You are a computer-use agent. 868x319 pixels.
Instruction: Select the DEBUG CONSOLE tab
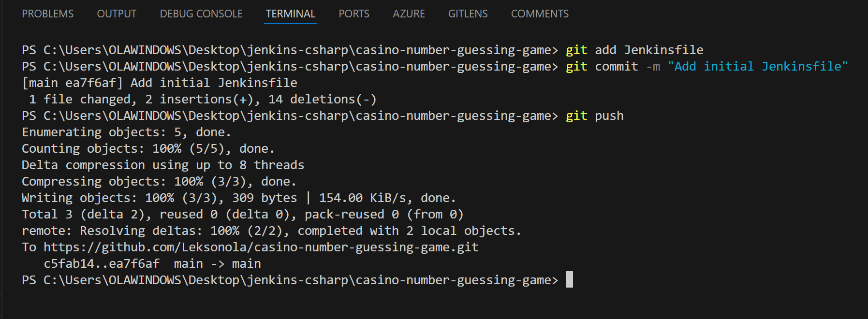click(x=201, y=14)
